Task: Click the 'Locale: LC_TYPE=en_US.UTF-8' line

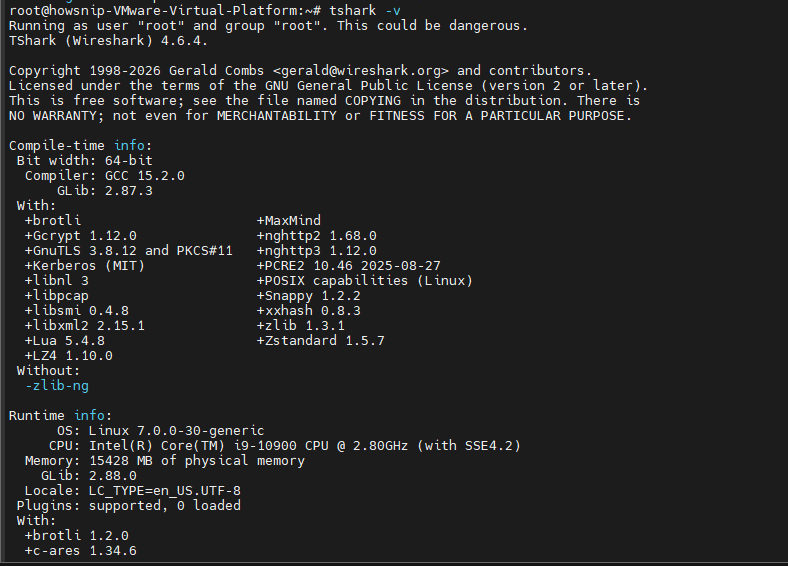Action: (133, 491)
